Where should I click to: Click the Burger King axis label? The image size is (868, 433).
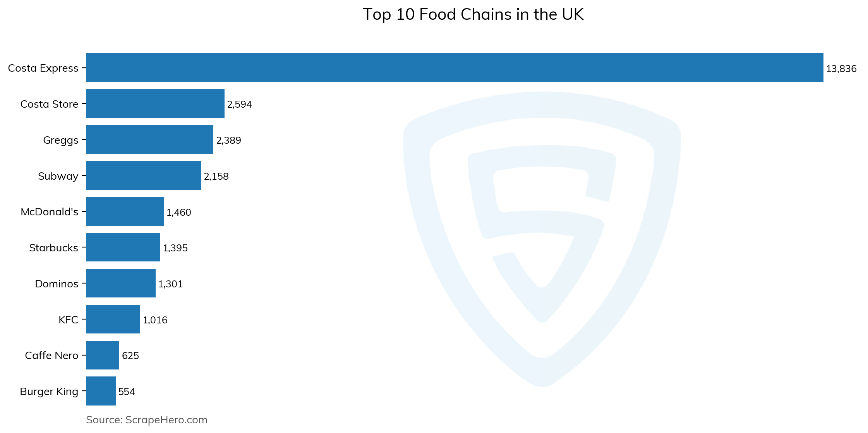[x=49, y=392]
